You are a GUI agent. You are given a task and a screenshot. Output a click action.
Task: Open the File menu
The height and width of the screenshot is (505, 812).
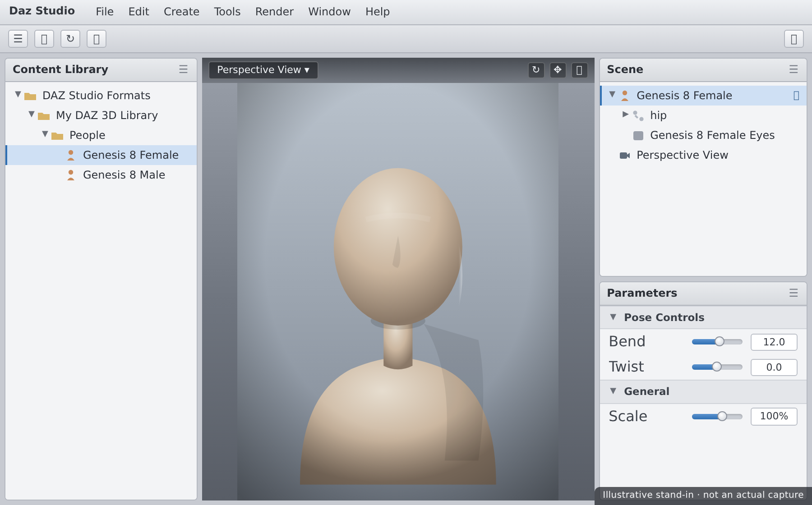(105, 12)
